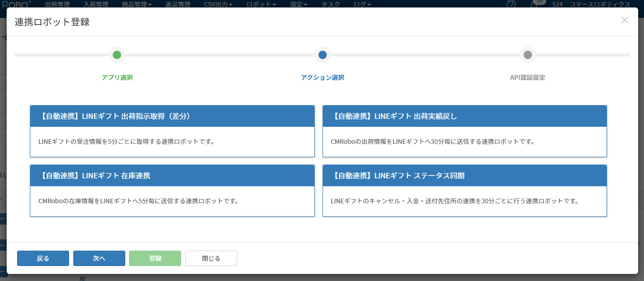Choose the LINEギフト ステータス同期 robot card
Image resolution: width=644 pixels, height=281 pixels.
pyautogui.click(x=465, y=190)
